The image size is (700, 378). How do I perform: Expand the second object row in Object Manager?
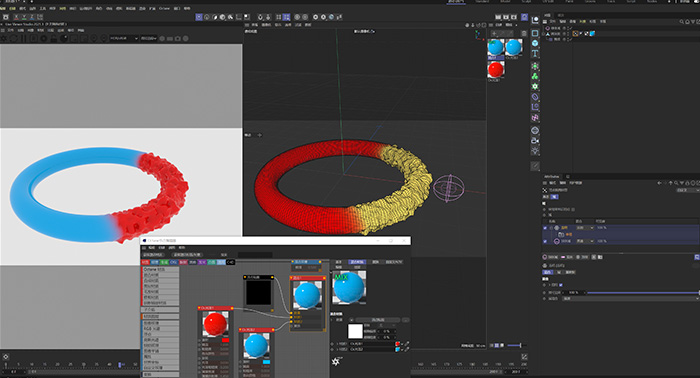pyautogui.click(x=544, y=33)
